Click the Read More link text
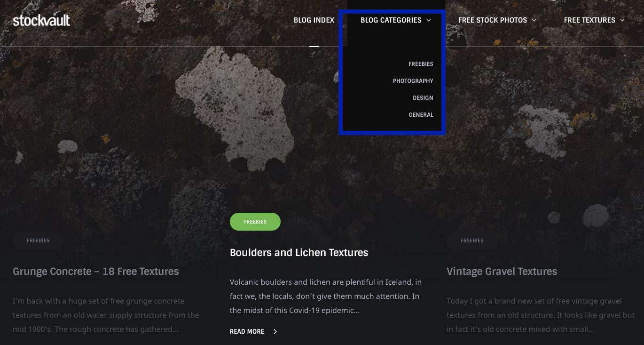The width and height of the screenshot is (644, 345). 247,332
